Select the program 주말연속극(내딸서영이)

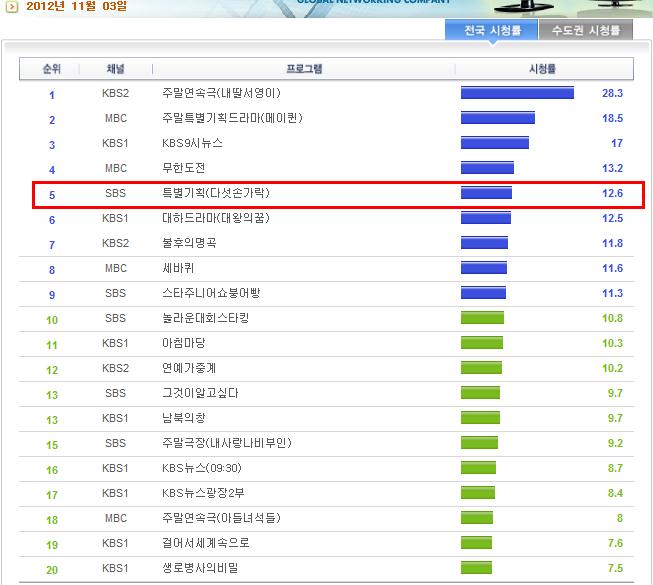[221, 93]
